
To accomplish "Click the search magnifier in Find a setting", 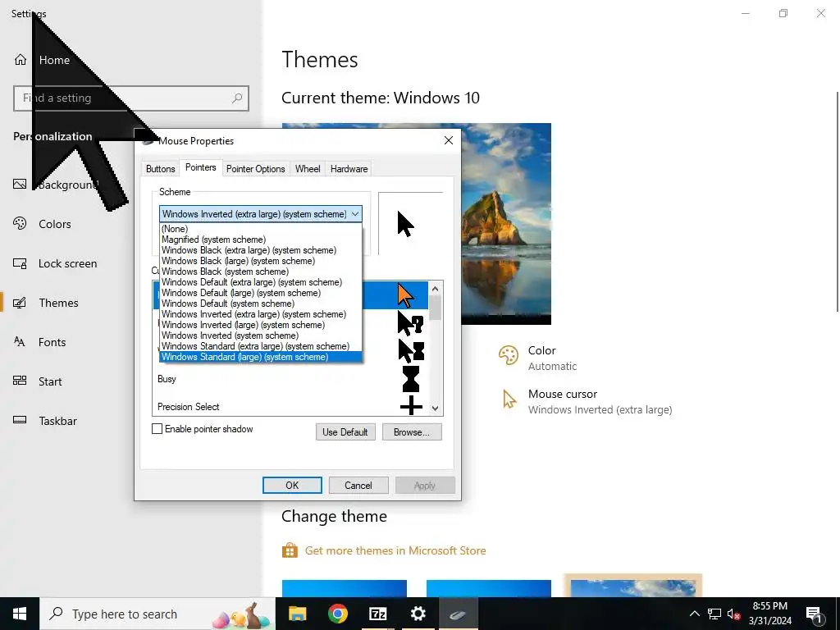I will pyautogui.click(x=237, y=98).
